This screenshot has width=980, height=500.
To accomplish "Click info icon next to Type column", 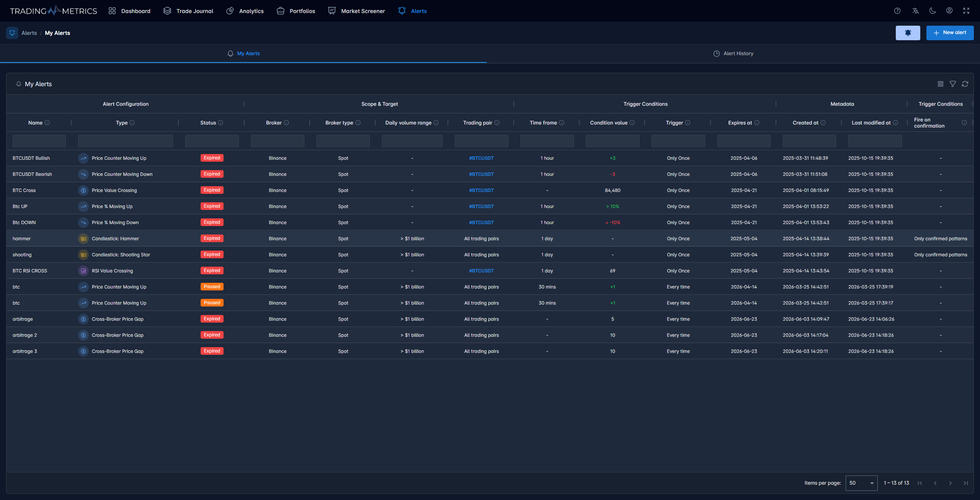I will click(x=132, y=123).
